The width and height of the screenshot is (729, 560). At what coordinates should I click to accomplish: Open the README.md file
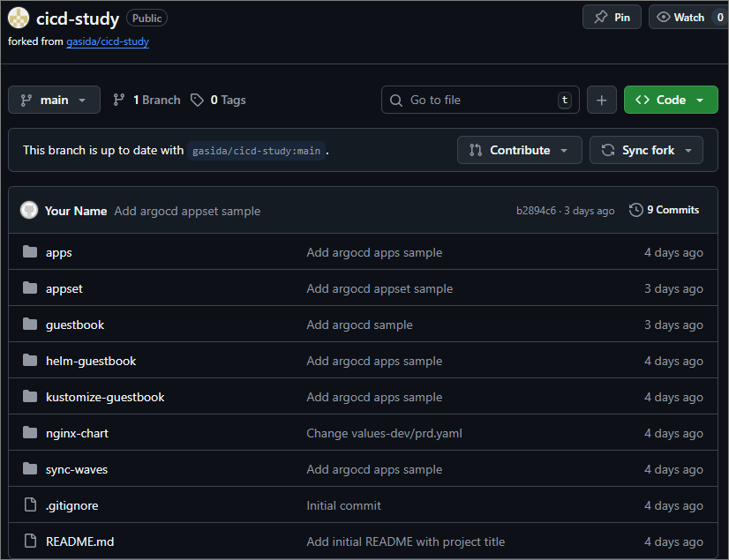(x=79, y=541)
